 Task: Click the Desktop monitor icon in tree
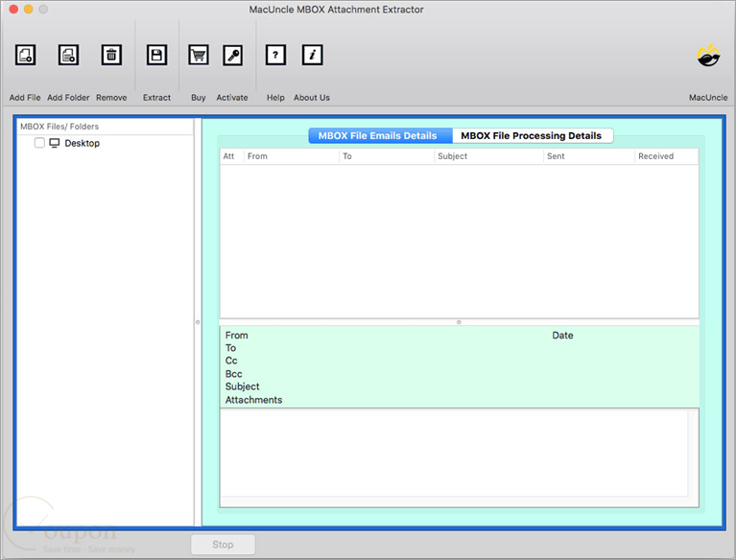pyautogui.click(x=55, y=143)
